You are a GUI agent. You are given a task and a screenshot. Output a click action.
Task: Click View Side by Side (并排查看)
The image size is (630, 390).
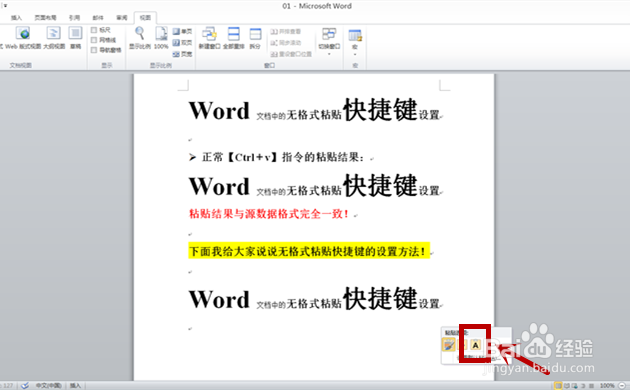click(x=286, y=31)
